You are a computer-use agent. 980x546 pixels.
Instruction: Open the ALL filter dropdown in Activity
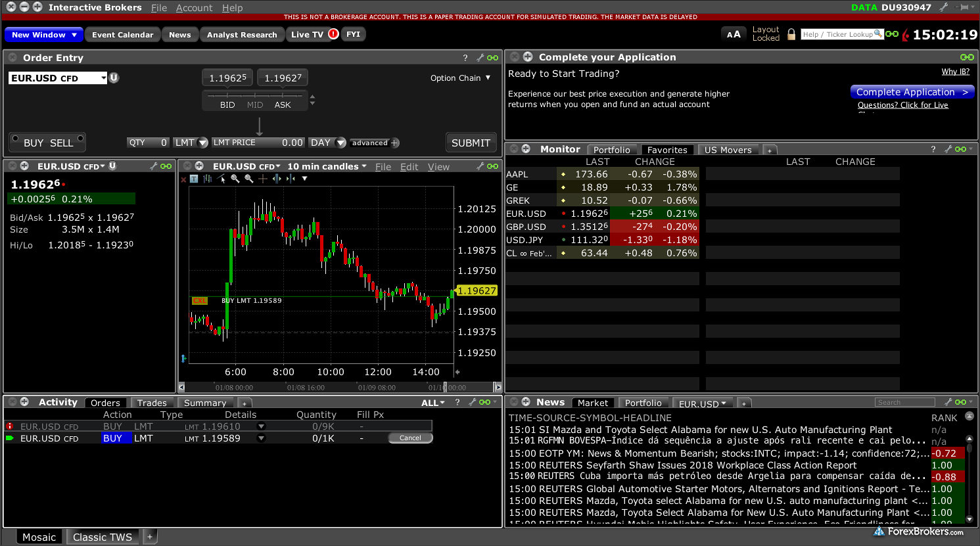click(433, 403)
